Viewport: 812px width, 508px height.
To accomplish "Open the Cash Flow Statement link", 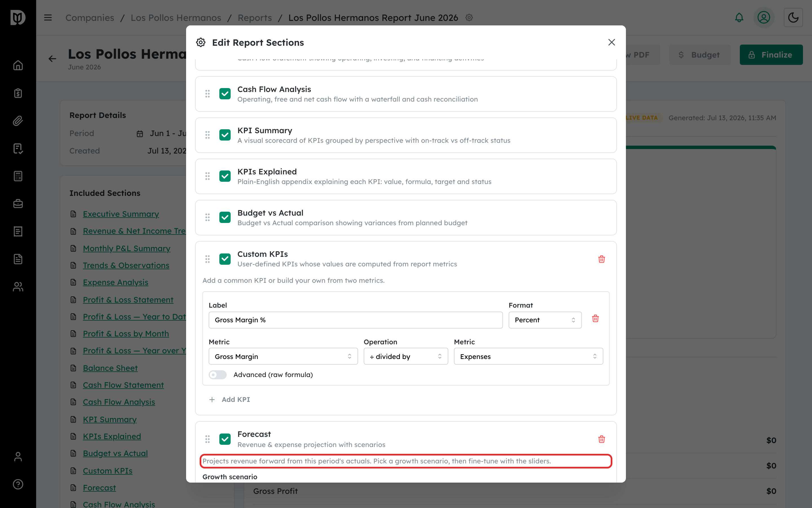I will [123, 385].
